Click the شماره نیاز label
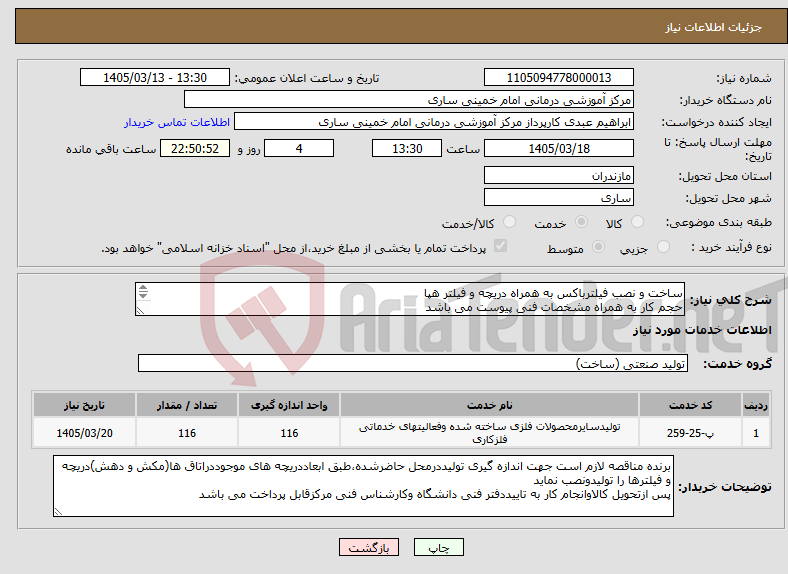788x574 pixels. pyautogui.click(x=744, y=78)
